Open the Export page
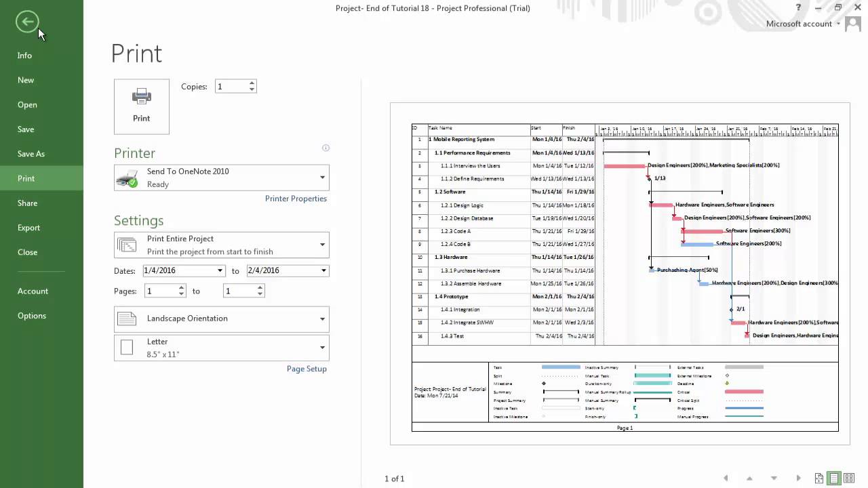 coord(28,228)
